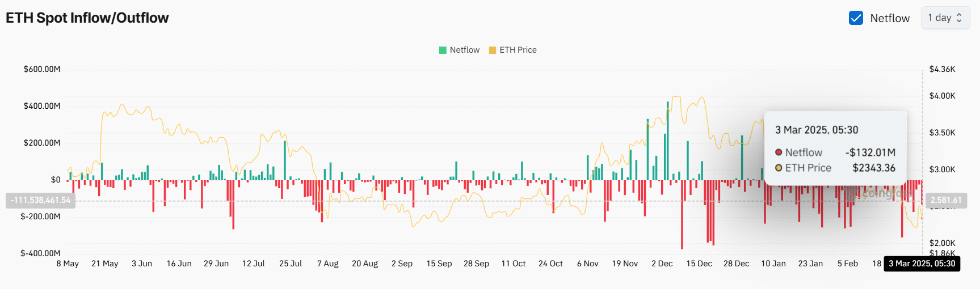Click the $-400.00M y-axis label
This screenshot has width=980, height=289.
pyautogui.click(x=40, y=253)
